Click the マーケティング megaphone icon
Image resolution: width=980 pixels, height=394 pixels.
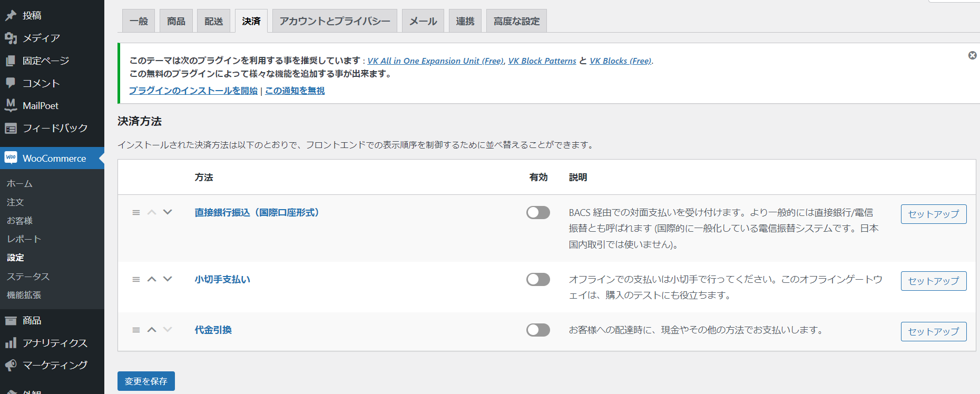11,365
